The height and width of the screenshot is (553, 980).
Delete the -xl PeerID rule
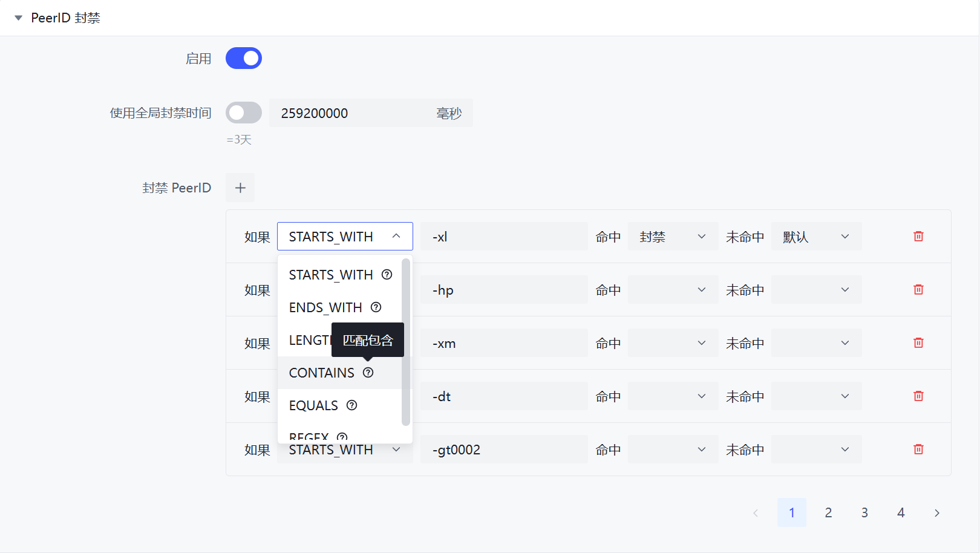[918, 237]
